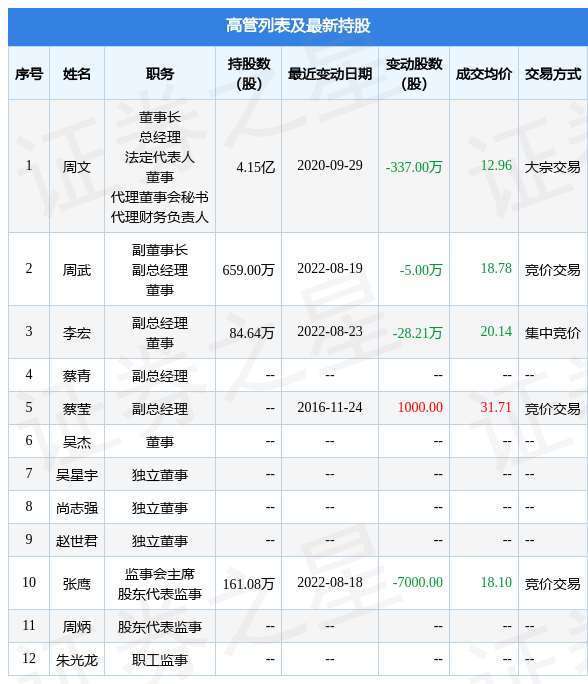
Task: Select the 最近变动日期 column header
Action: tap(330, 74)
